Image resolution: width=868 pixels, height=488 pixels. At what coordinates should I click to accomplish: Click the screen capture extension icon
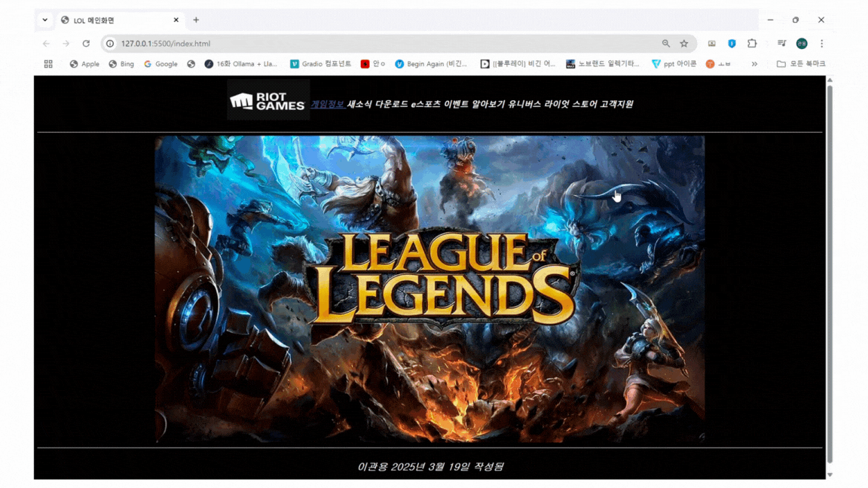click(x=712, y=43)
